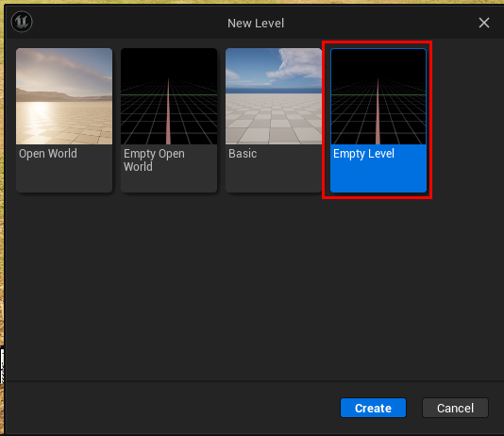
Task: Click the blue selected area under Empty Level
Action: (x=378, y=176)
